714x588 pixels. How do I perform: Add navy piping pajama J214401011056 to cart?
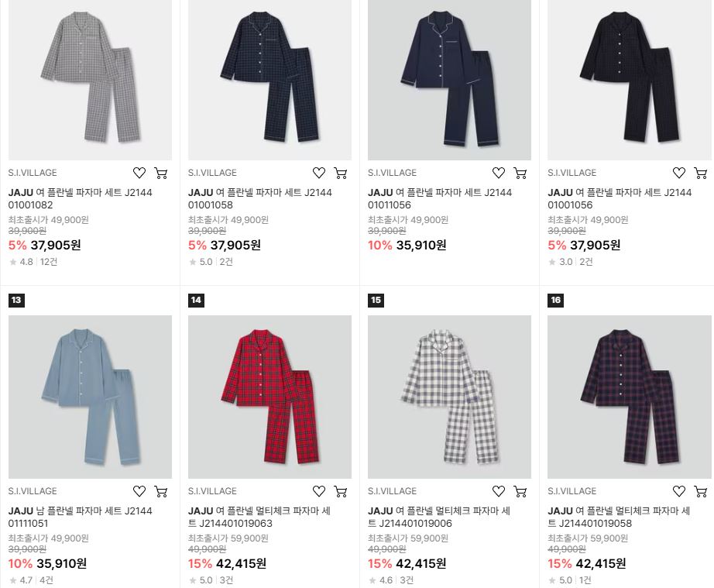coord(520,173)
